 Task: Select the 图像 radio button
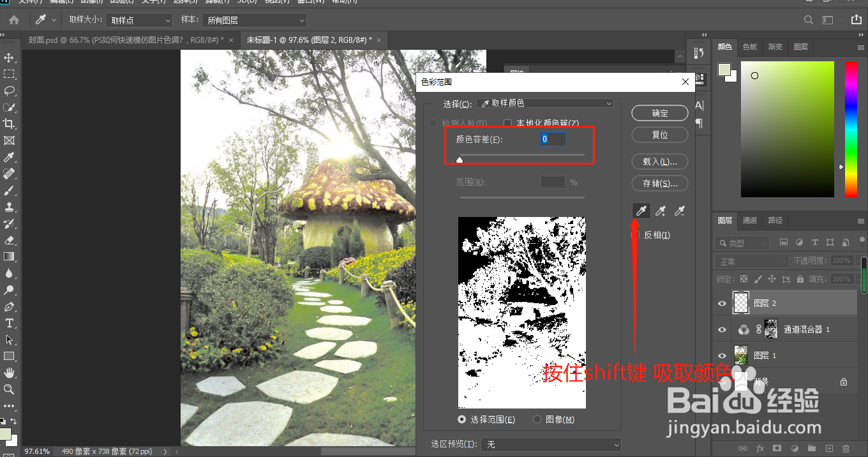pos(537,419)
